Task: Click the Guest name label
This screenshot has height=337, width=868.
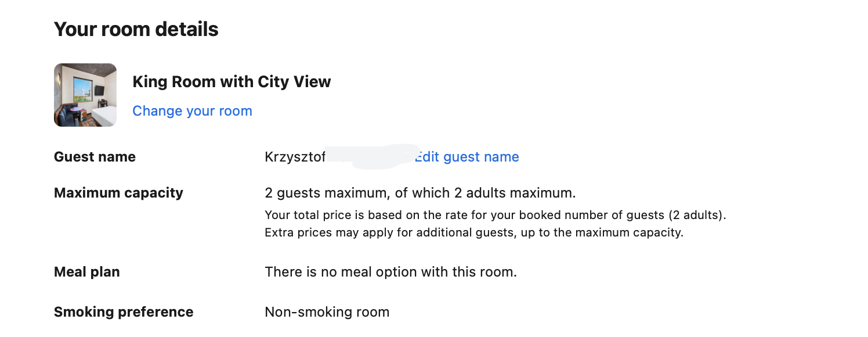Action: point(95,157)
